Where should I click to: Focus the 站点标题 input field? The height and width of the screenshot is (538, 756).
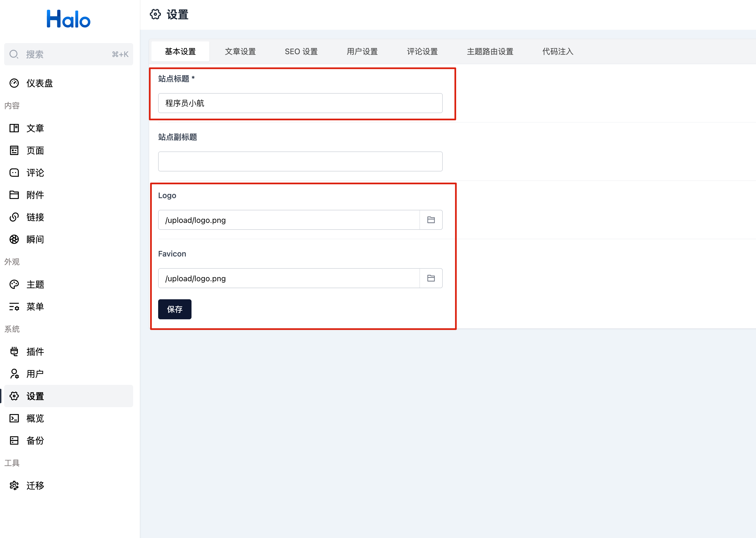(x=300, y=103)
